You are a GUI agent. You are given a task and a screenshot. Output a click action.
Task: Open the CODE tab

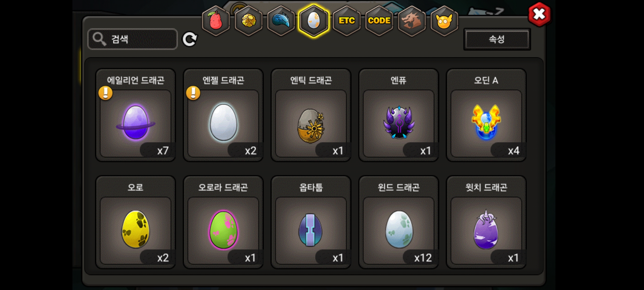click(379, 21)
